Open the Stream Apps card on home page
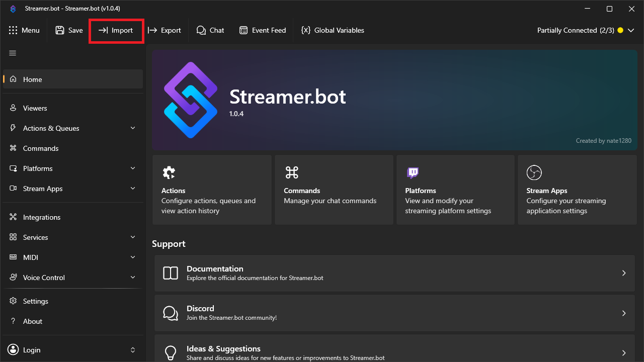 coord(577,190)
